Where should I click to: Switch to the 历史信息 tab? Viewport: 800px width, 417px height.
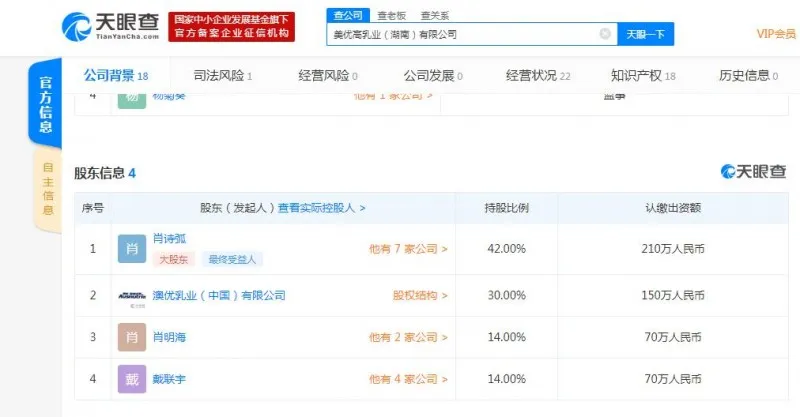click(748, 76)
